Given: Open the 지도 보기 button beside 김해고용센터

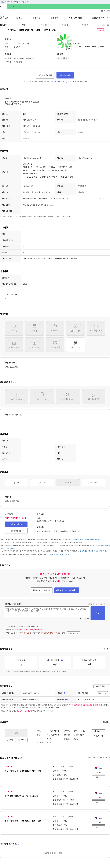Looking at the screenshot, I should pyautogui.click(x=102, y=693).
